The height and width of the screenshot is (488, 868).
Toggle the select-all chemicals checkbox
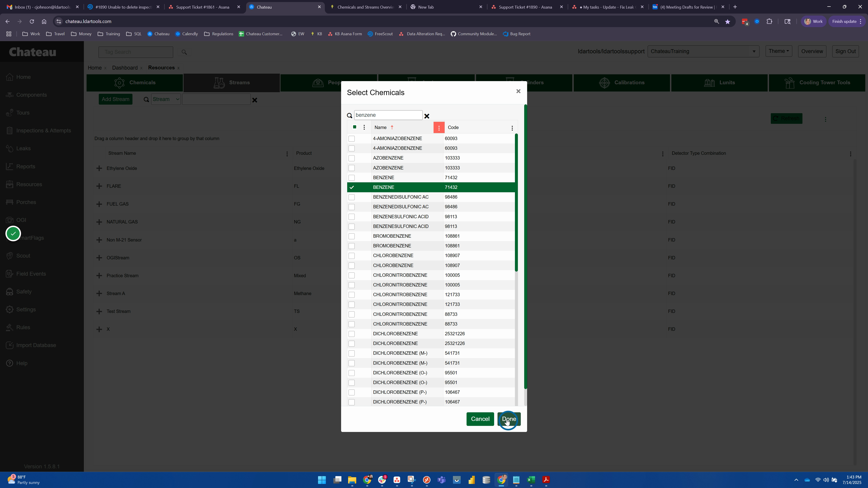[x=354, y=127]
